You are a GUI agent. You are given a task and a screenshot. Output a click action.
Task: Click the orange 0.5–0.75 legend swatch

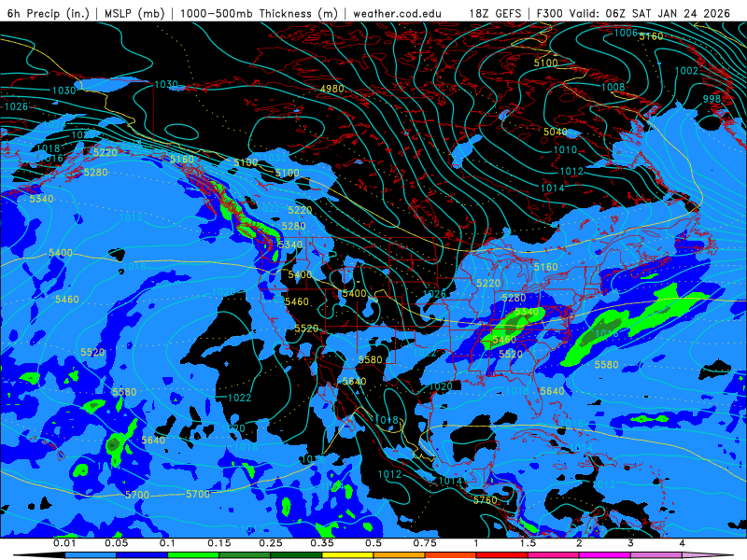click(400, 555)
